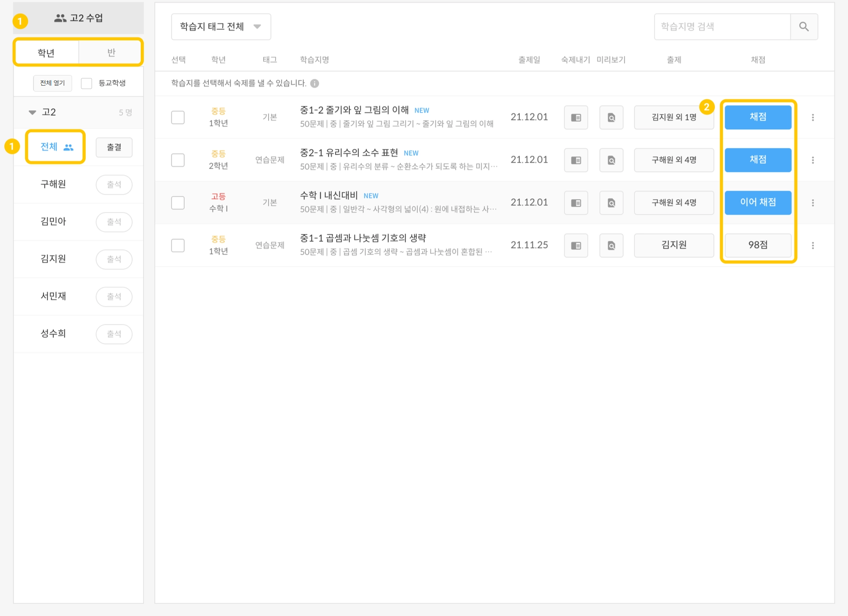Click homework icon for 수학 I 내신대비 row
Viewport: 848px width, 616px height.
576,203
